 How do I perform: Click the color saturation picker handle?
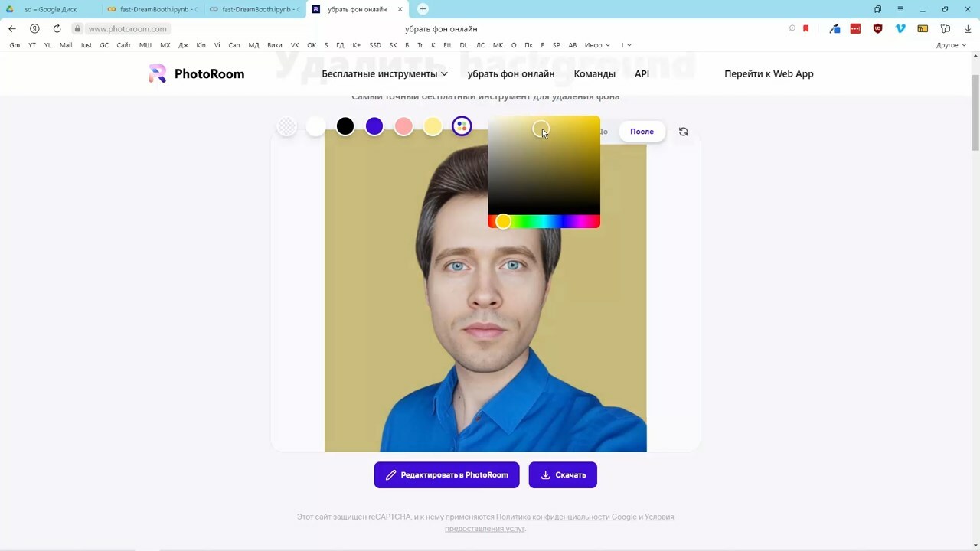click(541, 129)
